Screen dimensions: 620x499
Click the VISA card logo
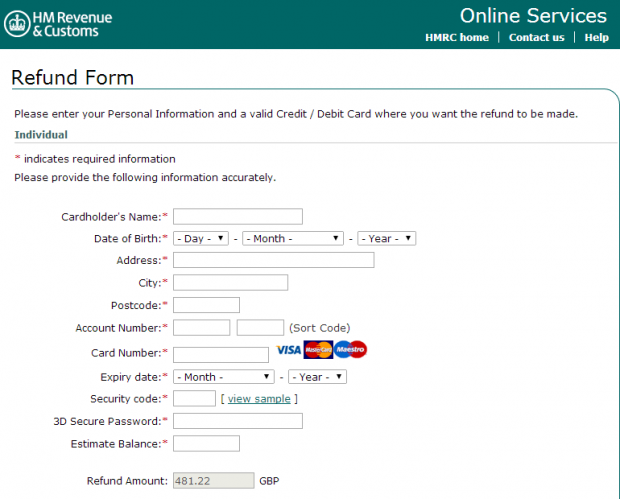pyautogui.click(x=289, y=350)
